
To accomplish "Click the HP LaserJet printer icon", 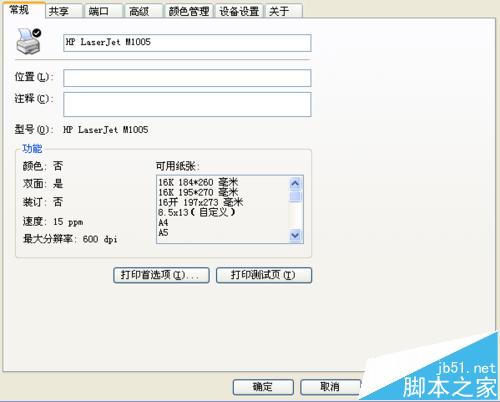I will (x=29, y=41).
